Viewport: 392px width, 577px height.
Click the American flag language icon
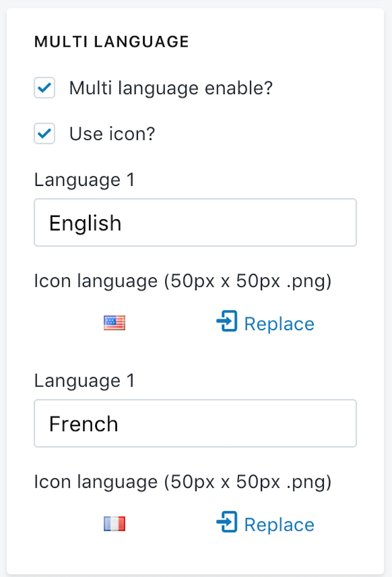coord(114,323)
